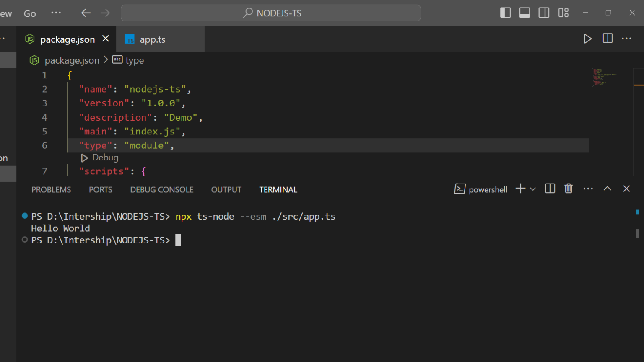Image resolution: width=644 pixels, height=362 pixels.
Task: Open the Go menu
Action: click(x=30, y=13)
